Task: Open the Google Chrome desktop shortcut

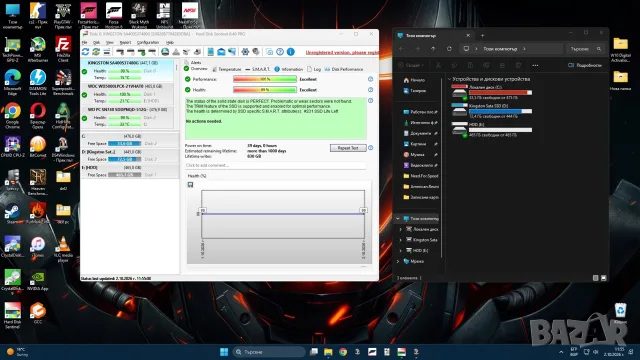Action: (x=12, y=116)
